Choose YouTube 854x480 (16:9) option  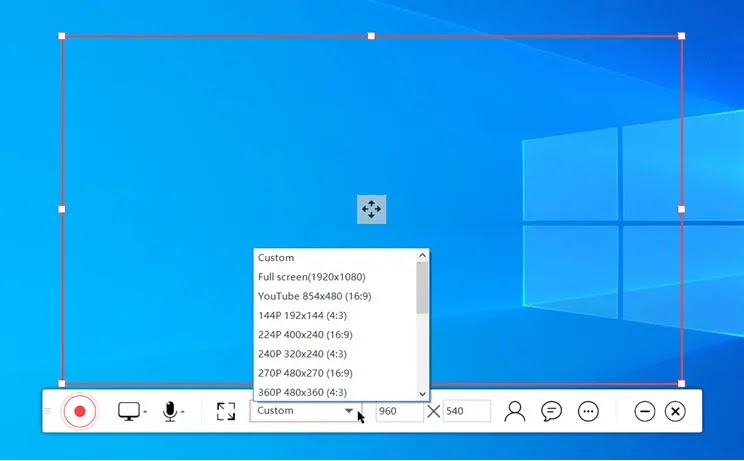point(335,296)
